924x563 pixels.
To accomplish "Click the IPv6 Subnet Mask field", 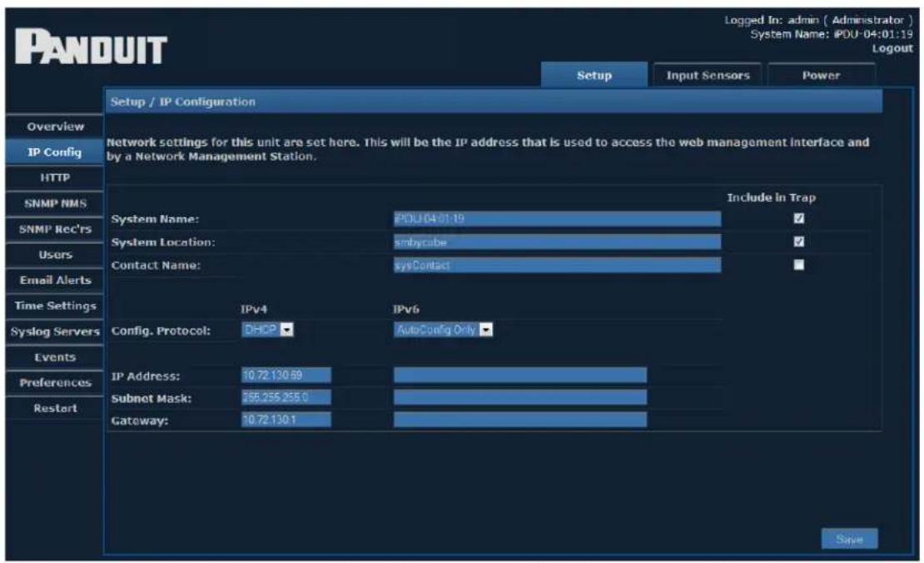I will (x=519, y=397).
